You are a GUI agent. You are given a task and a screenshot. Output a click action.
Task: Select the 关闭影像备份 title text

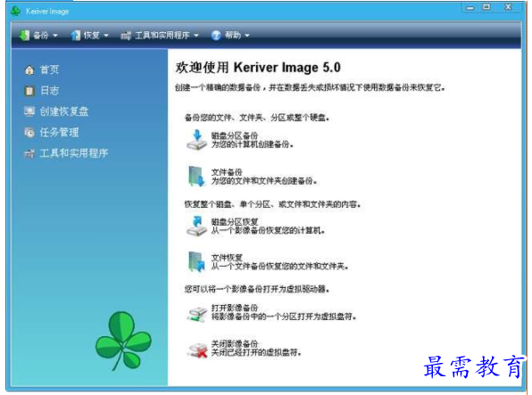click(235, 344)
